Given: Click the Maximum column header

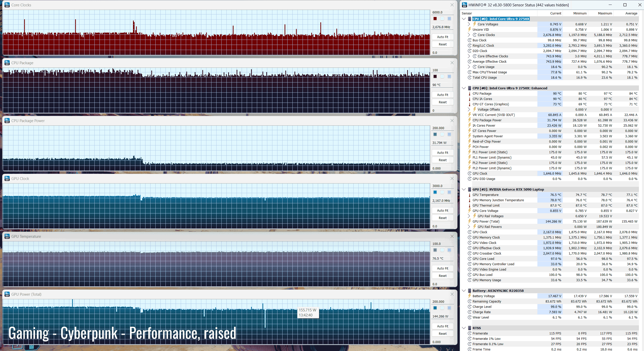Looking at the screenshot, I should coord(605,13).
